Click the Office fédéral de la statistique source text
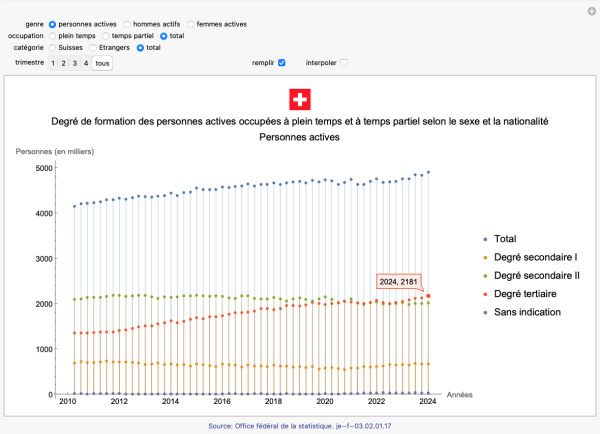The width and height of the screenshot is (600, 434). tap(300, 426)
